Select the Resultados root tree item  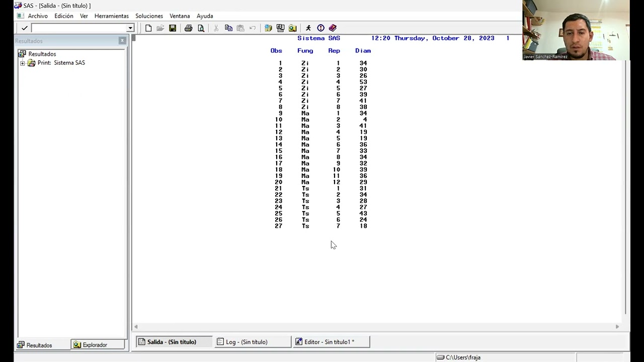[x=42, y=54]
